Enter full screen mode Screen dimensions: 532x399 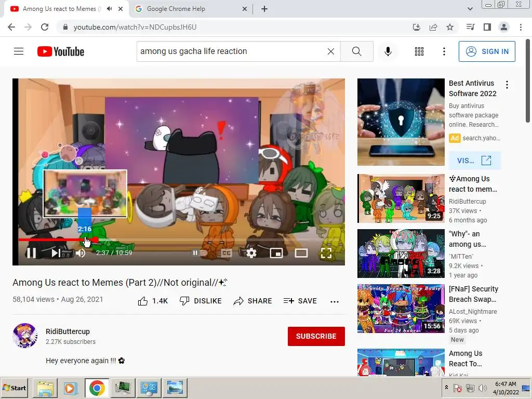pos(326,253)
